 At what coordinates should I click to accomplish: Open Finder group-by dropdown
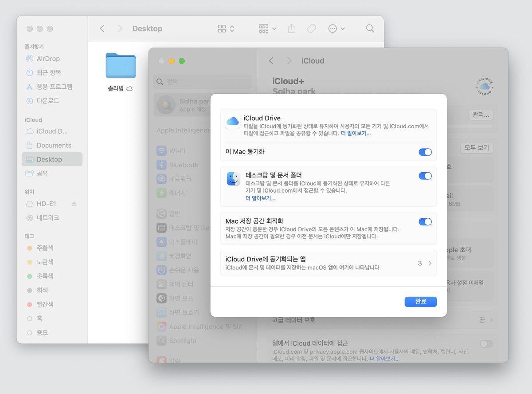point(267,28)
